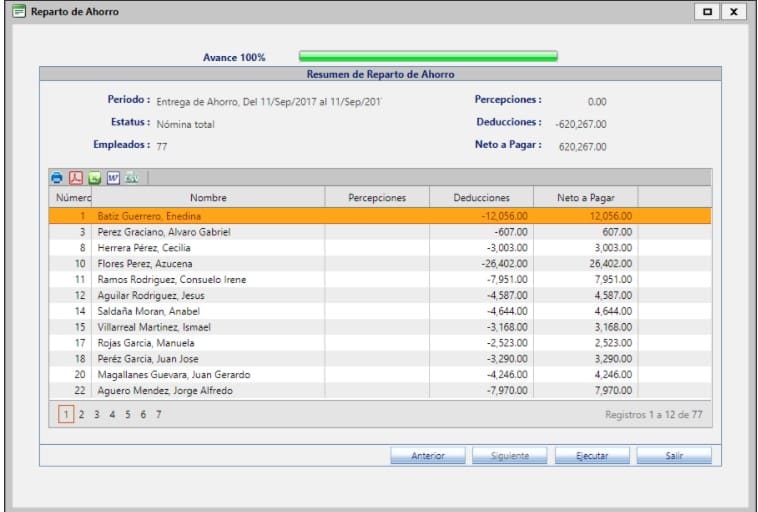Click the Reparto de Ahorro window icon

[x=18, y=12]
